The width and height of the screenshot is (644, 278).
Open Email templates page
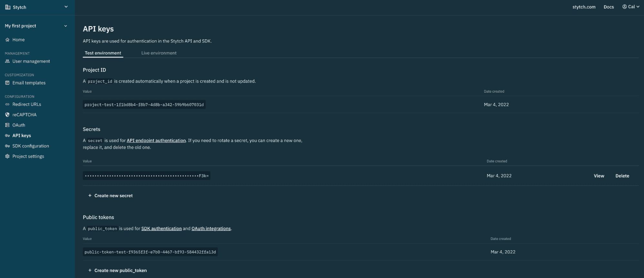[x=29, y=83]
